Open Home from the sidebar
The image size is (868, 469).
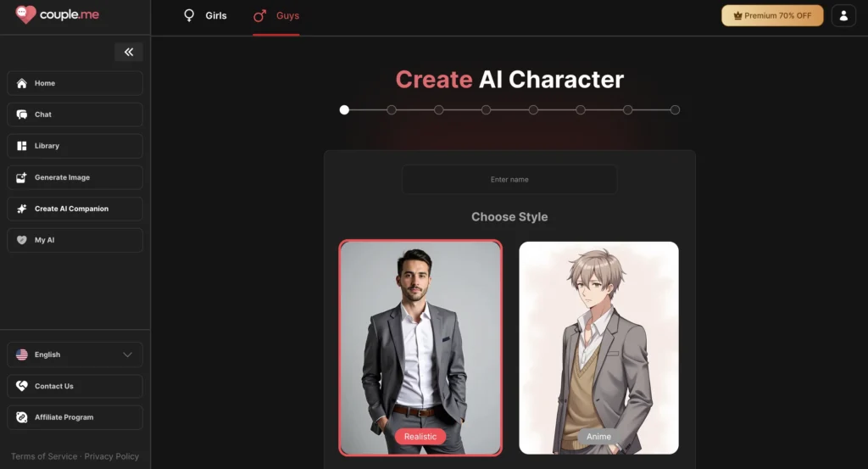[x=75, y=83]
